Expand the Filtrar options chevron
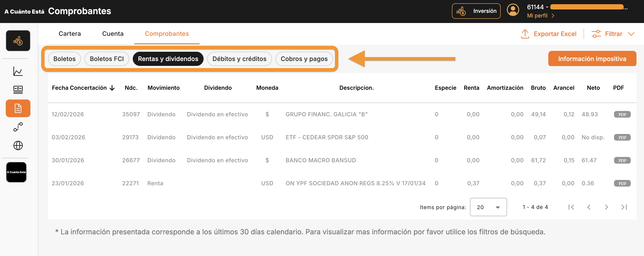 click(x=631, y=34)
